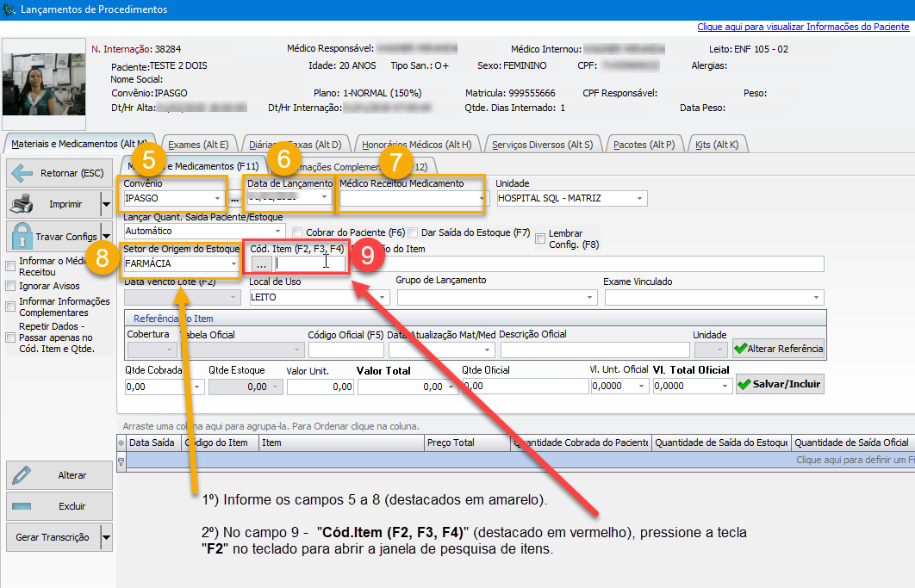The width and height of the screenshot is (915, 588).
Task: Enable Cobrar do Paciente (F6) checkbox
Action: (298, 232)
